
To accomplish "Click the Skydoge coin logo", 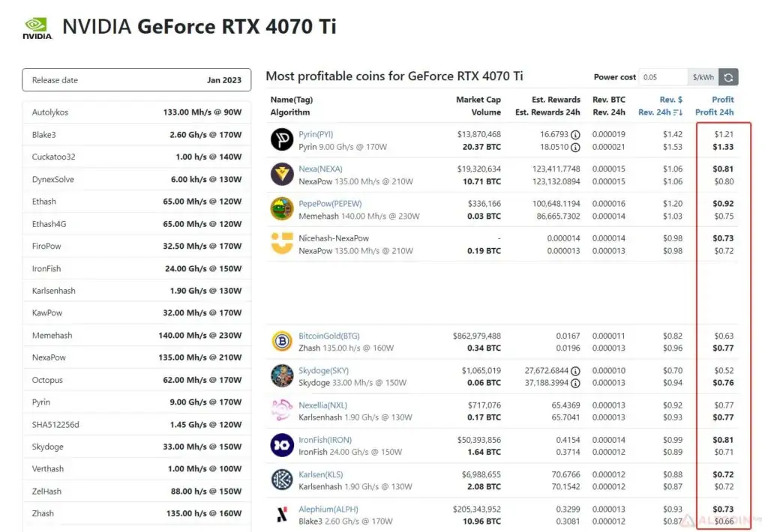I will 282,376.
